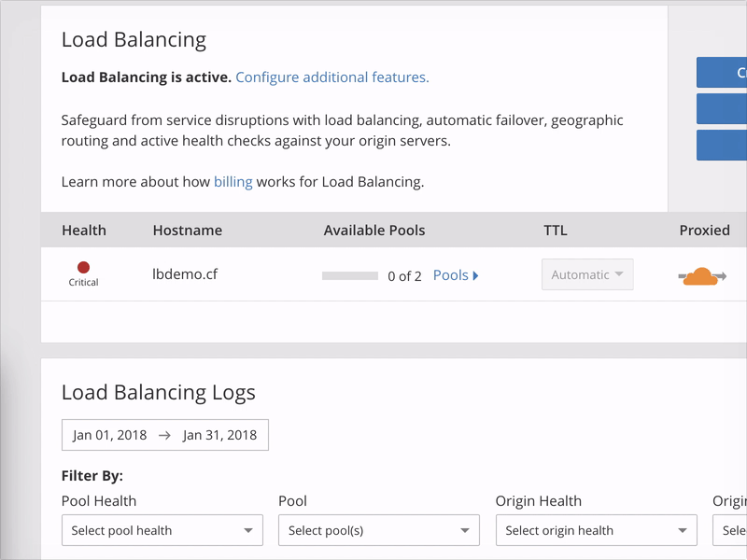Click the available pools progress bar
This screenshot has width=747, height=560.
349,276
